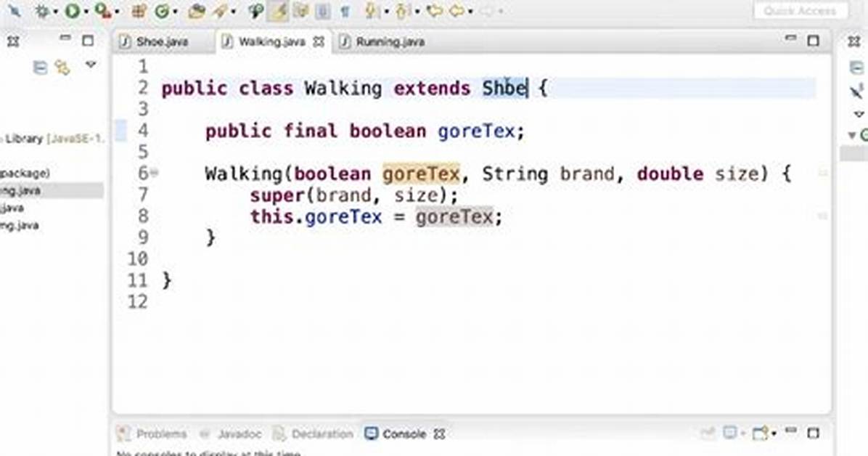The image size is (868, 456).
Task: Click the word Shoe after extends
Action: (x=504, y=88)
